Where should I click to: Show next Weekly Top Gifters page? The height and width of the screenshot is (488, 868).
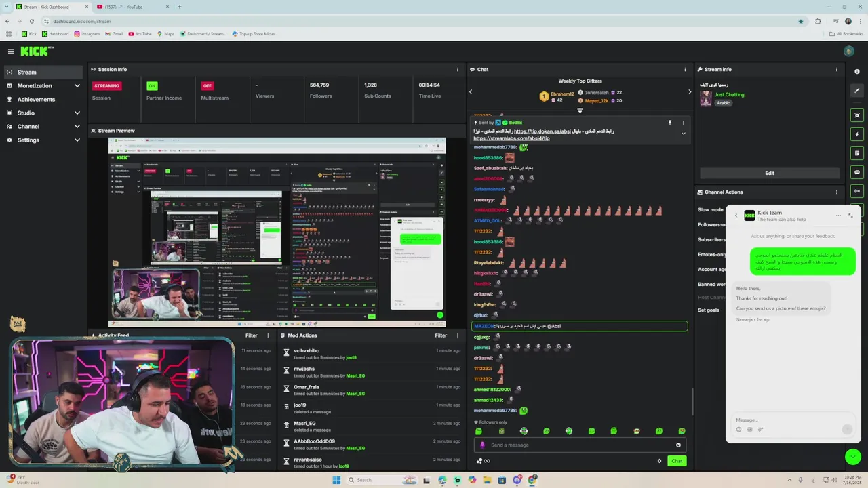coord(690,91)
